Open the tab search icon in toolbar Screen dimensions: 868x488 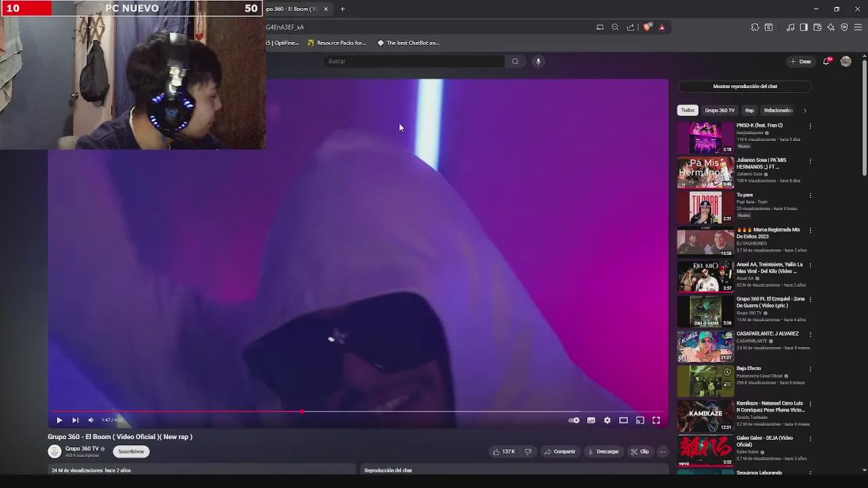click(768, 27)
